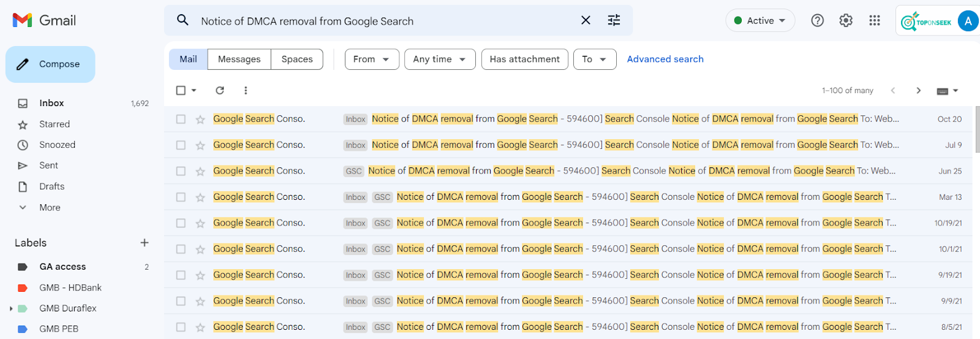This screenshot has width=980, height=339.
Task: Switch to the Mail tab
Action: click(188, 59)
